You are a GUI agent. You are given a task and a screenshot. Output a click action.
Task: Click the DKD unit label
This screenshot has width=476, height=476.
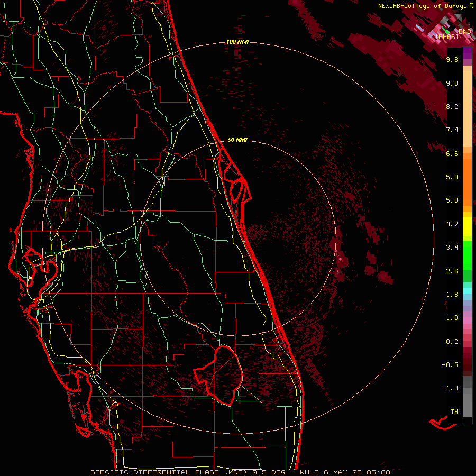[x=465, y=32]
